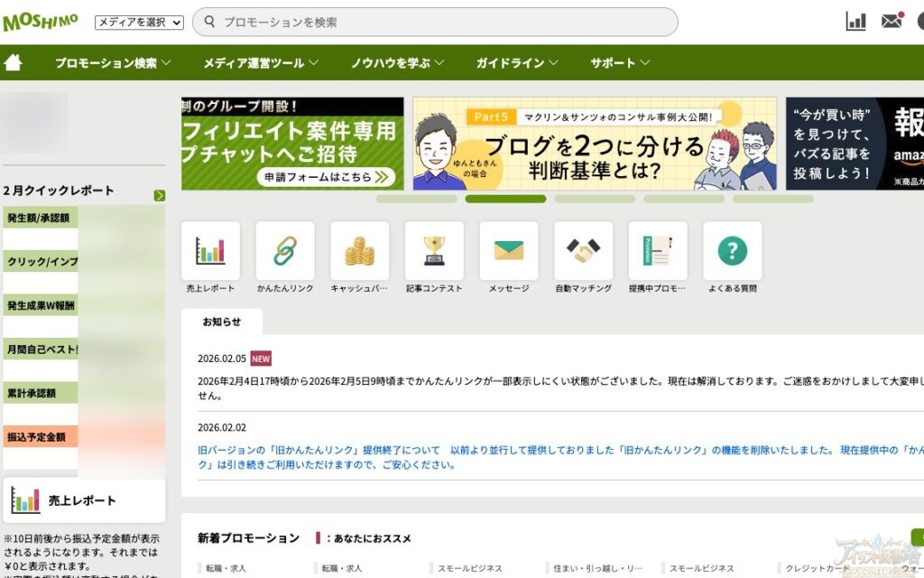Open the かんたんリンク chain icon
Viewport: 924px width, 578px height.
(285, 251)
